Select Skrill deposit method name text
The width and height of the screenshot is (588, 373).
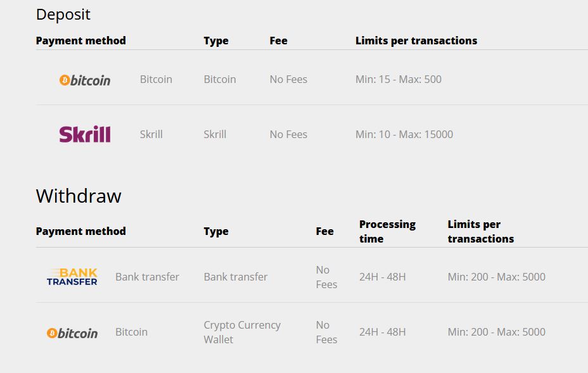click(151, 134)
